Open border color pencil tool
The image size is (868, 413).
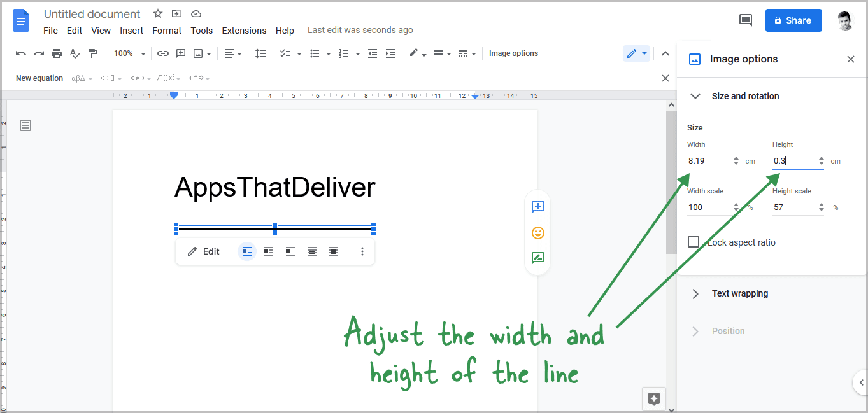[x=417, y=53]
